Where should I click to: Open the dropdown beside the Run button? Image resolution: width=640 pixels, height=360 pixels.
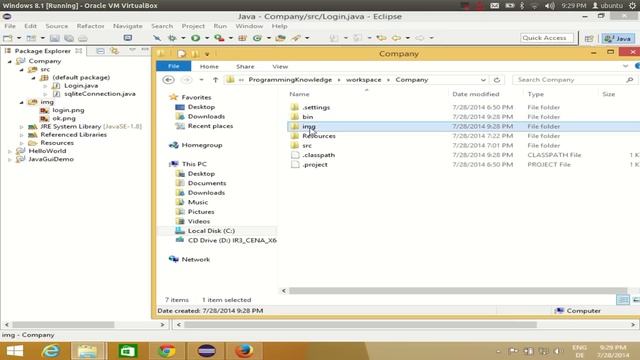click(207, 38)
